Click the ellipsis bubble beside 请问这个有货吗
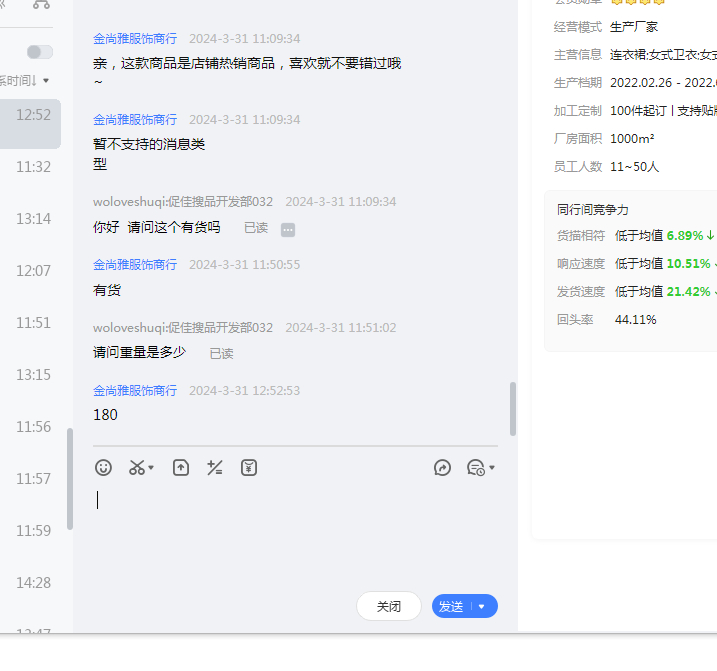Screen dimensions: 717x671 [288, 229]
